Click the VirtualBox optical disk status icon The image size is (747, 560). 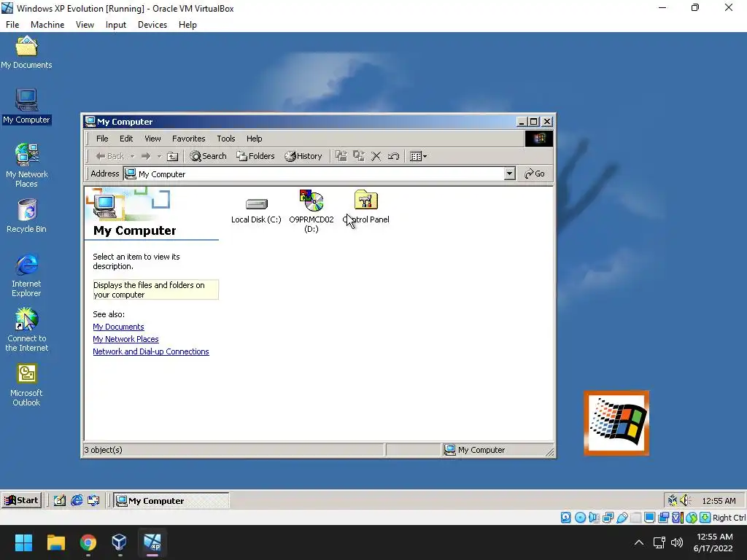[580, 518]
